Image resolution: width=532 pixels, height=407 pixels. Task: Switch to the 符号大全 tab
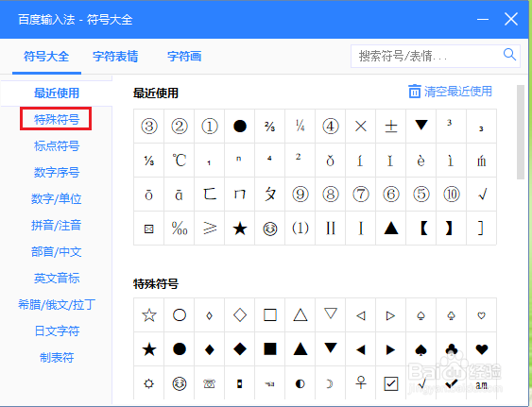click(x=46, y=57)
